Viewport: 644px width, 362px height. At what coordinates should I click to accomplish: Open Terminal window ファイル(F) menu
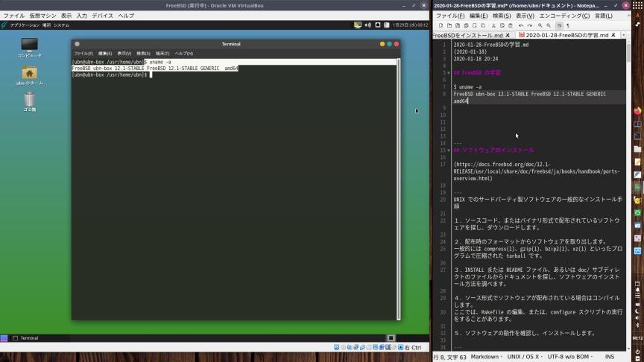(83, 54)
